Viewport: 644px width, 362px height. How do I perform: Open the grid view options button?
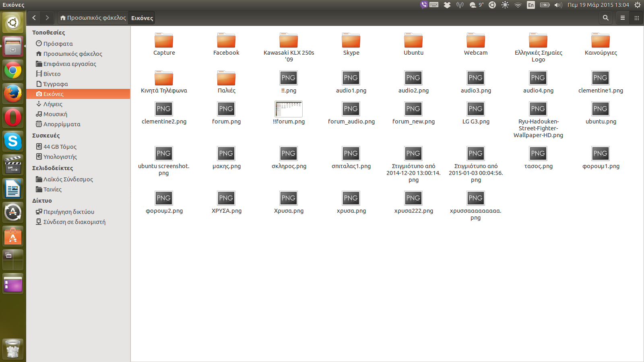pyautogui.click(x=636, y=18)
